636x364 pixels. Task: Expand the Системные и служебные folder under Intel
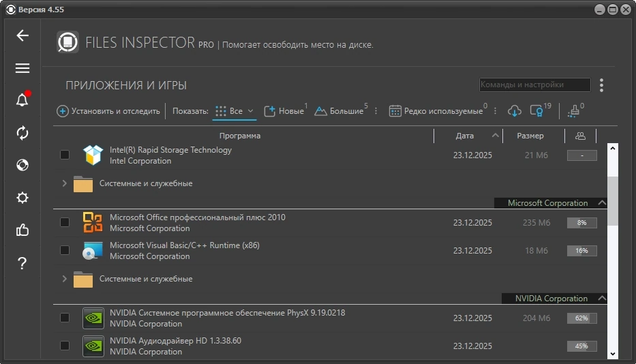64,183
